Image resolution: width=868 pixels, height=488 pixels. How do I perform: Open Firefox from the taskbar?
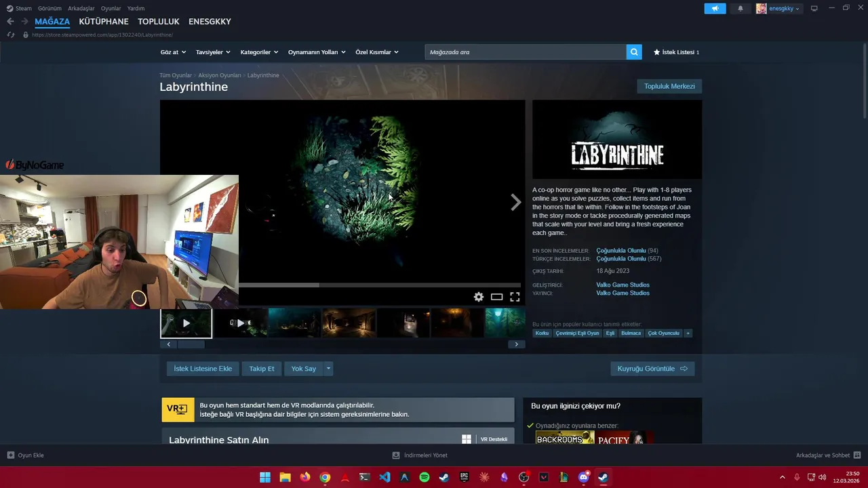point(305,477)
